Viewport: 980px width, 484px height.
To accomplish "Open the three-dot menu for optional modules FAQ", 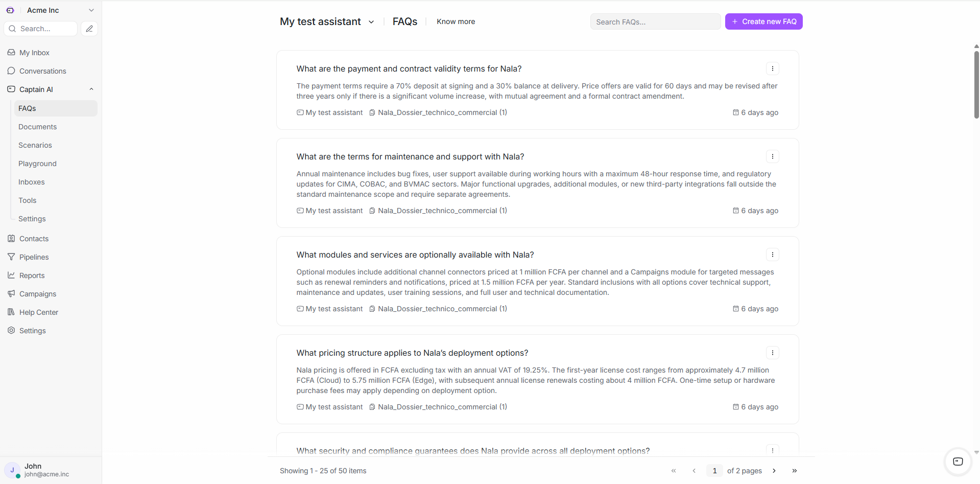I will [x=772, y=255].
